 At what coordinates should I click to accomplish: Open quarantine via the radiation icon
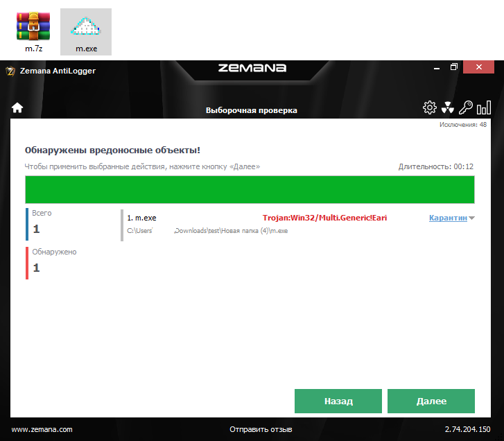click(x=447, y=107)
